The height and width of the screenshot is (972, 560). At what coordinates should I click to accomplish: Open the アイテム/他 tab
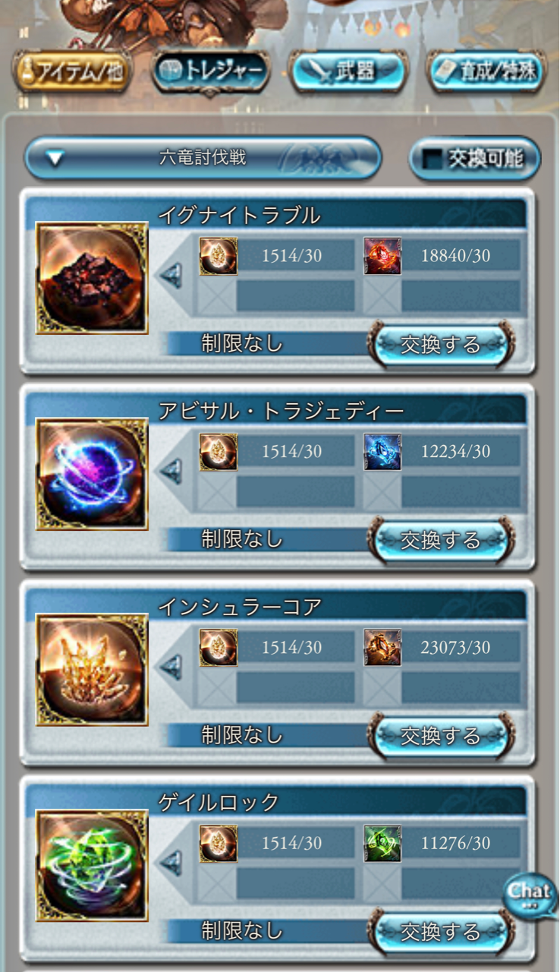(x=71, y=71)
